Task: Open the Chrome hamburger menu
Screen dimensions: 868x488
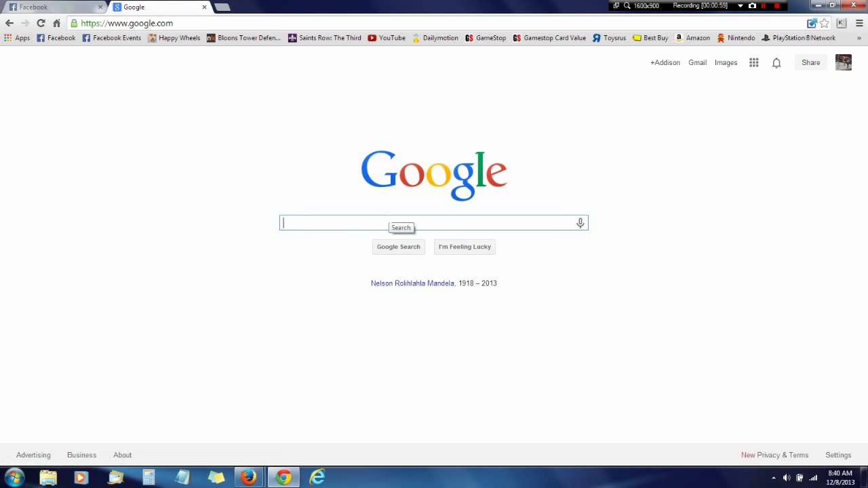Action: pyautogui.click(x=859, y=23)
